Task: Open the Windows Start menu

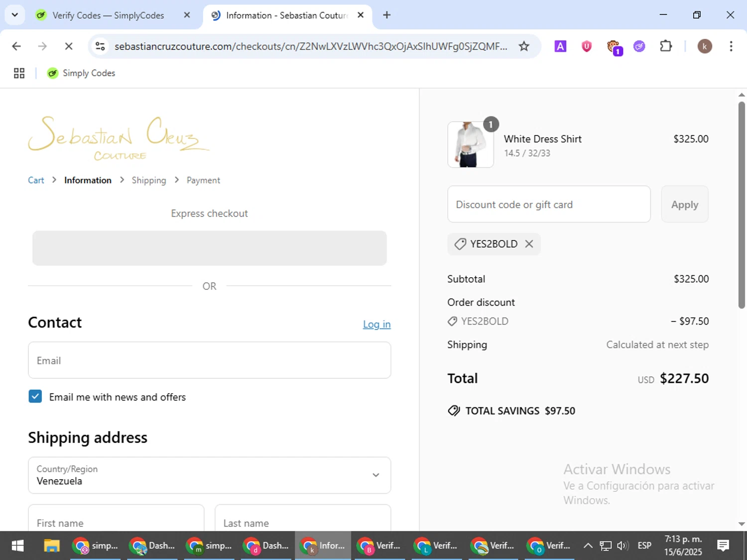Action: 17,546
